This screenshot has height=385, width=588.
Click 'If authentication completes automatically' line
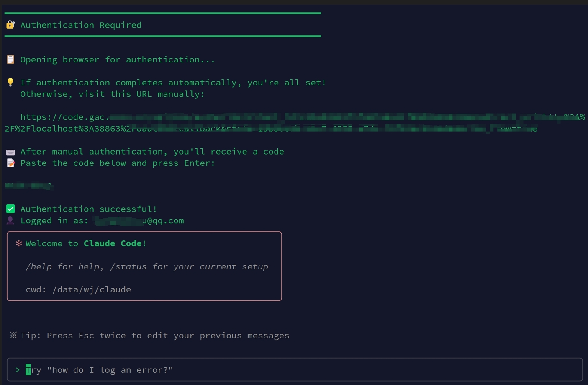173,83
